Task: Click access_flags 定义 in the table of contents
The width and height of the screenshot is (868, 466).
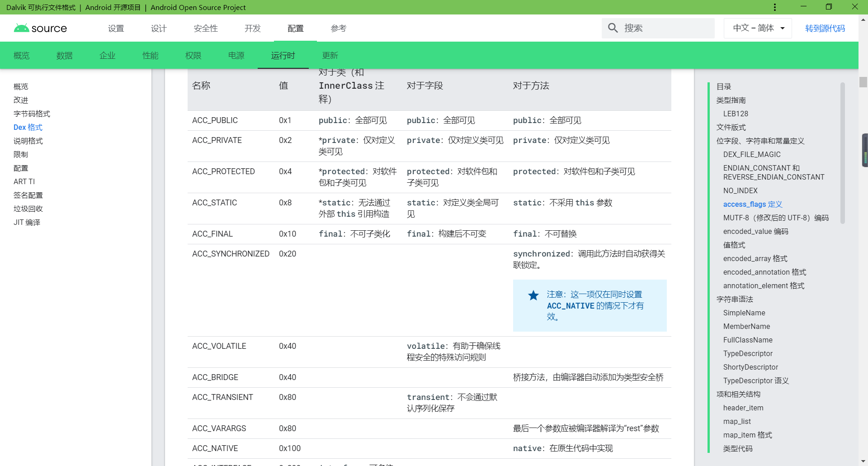Action: 752,204
